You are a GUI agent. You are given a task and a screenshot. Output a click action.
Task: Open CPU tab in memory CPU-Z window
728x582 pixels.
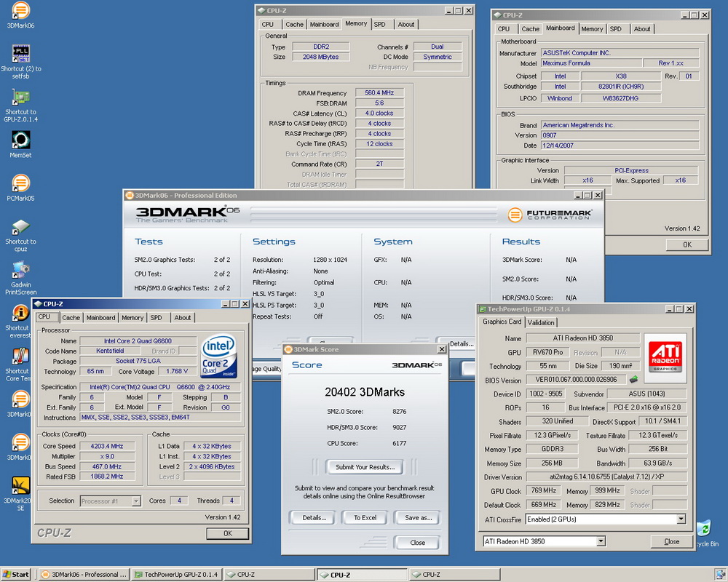(x=268, y=24)
